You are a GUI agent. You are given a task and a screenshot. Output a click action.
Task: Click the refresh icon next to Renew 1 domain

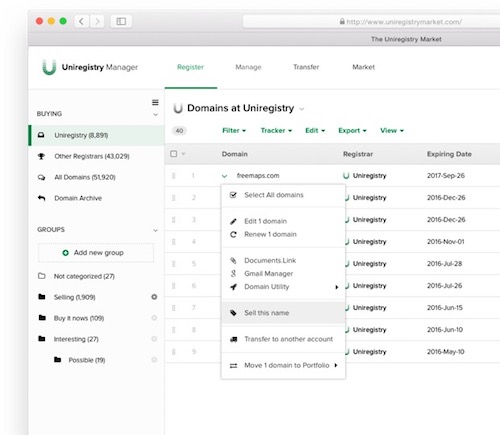click(233, 234)
